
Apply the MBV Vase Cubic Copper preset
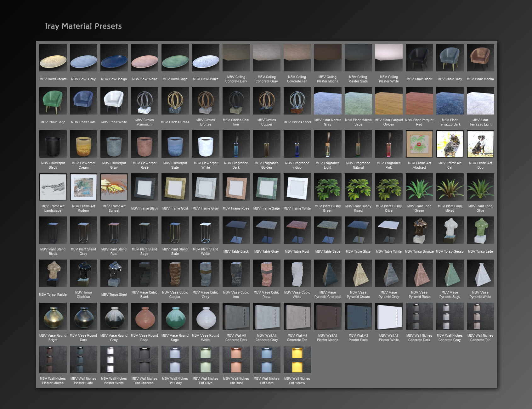coord(175,273)
